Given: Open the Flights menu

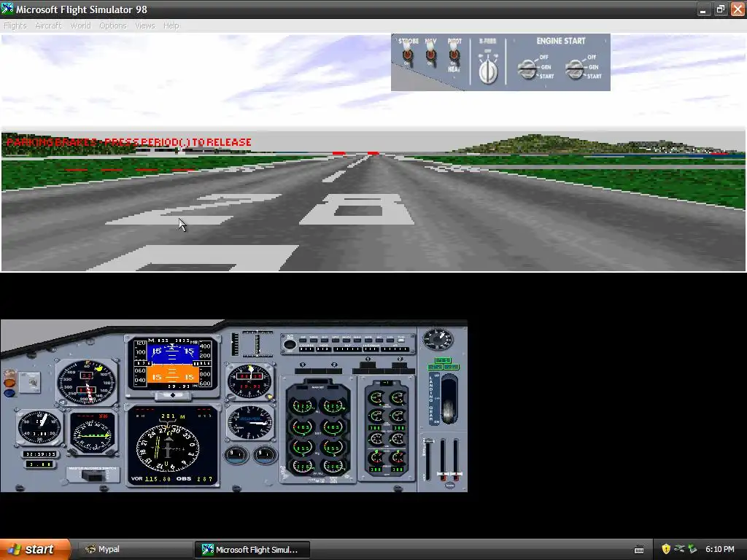Looking at the screenshot, I should click(x=15, y=26).
